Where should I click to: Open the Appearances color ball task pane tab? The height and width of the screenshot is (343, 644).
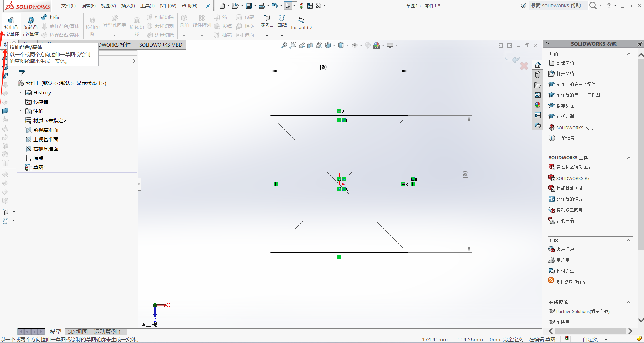pos(538,105)
